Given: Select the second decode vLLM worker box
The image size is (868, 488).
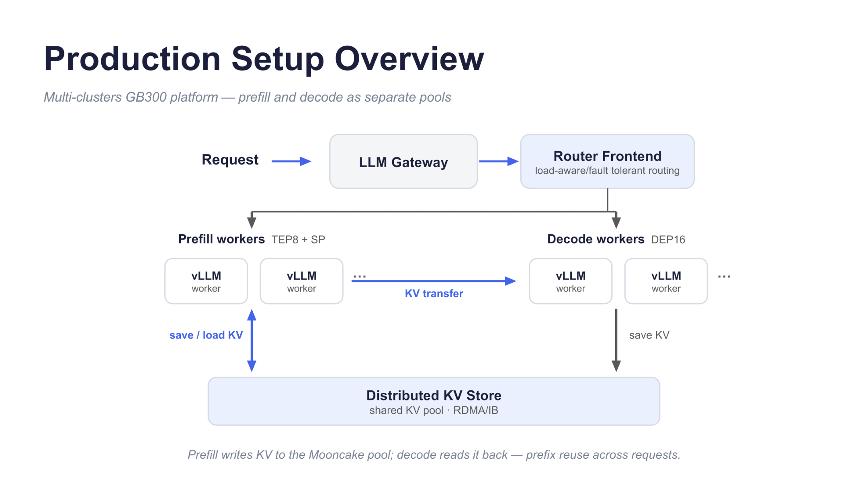Looking at the screenshot, I should click(666, 281).
